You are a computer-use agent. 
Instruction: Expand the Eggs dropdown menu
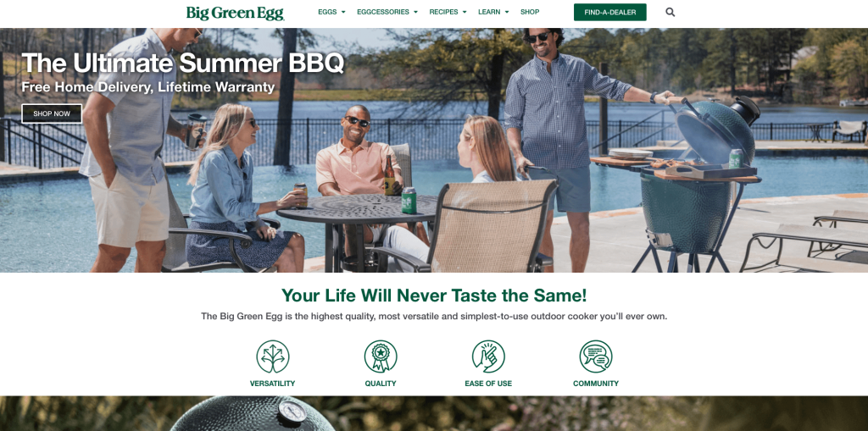[331, 12]
